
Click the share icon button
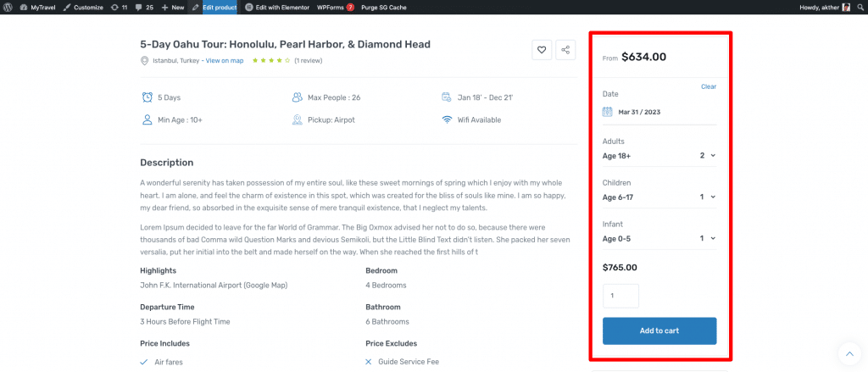point(565,50)
